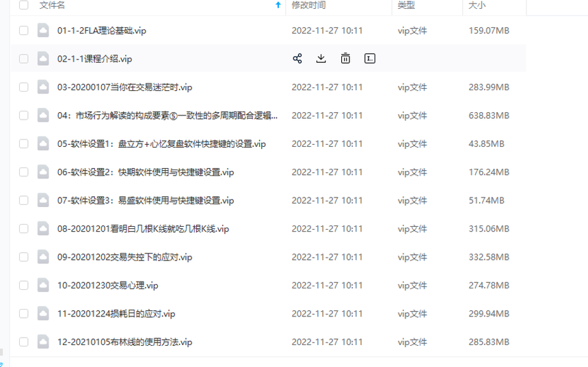Toggle the sort arrow in 文件名 column
The width and height of the screenshot is (588, 367).
click(278, 5)
